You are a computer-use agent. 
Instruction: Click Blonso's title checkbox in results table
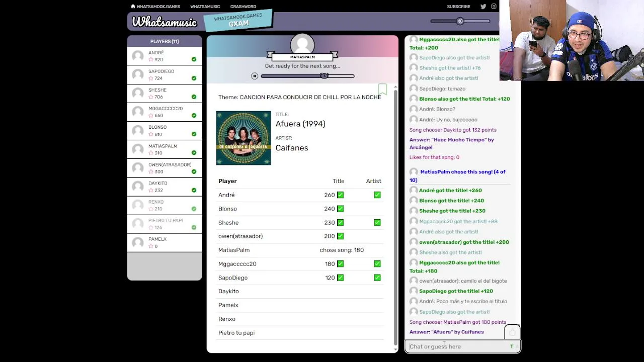tap(340, 209)
